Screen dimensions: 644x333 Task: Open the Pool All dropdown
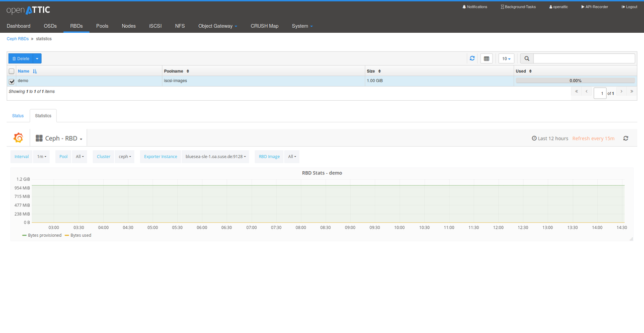79,157
